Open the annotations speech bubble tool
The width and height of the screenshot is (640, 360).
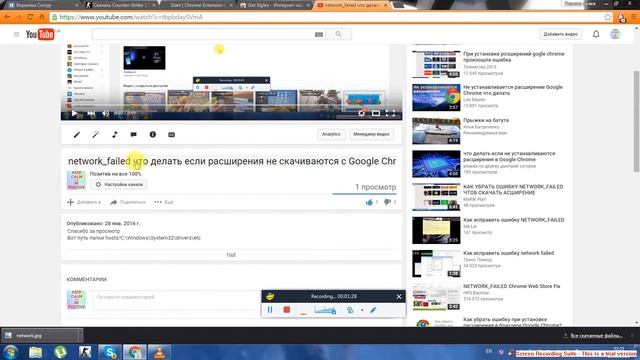point(133,134)
